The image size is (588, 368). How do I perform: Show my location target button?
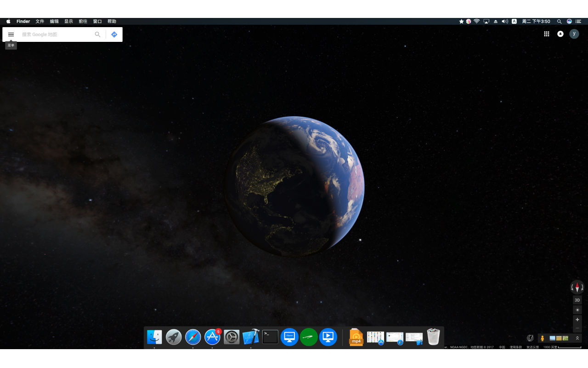tap(577, 310)
